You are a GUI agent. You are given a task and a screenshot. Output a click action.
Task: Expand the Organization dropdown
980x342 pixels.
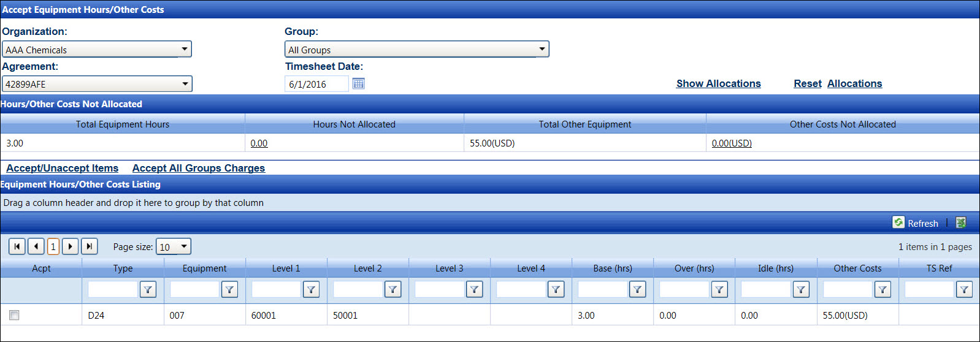(184, 49)
